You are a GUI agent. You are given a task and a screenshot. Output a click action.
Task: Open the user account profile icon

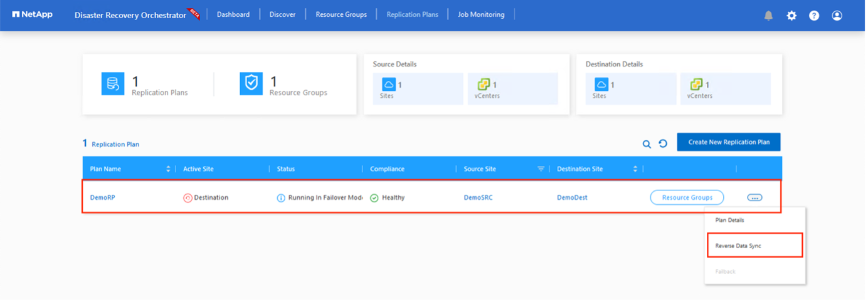[x=837, y=16]
